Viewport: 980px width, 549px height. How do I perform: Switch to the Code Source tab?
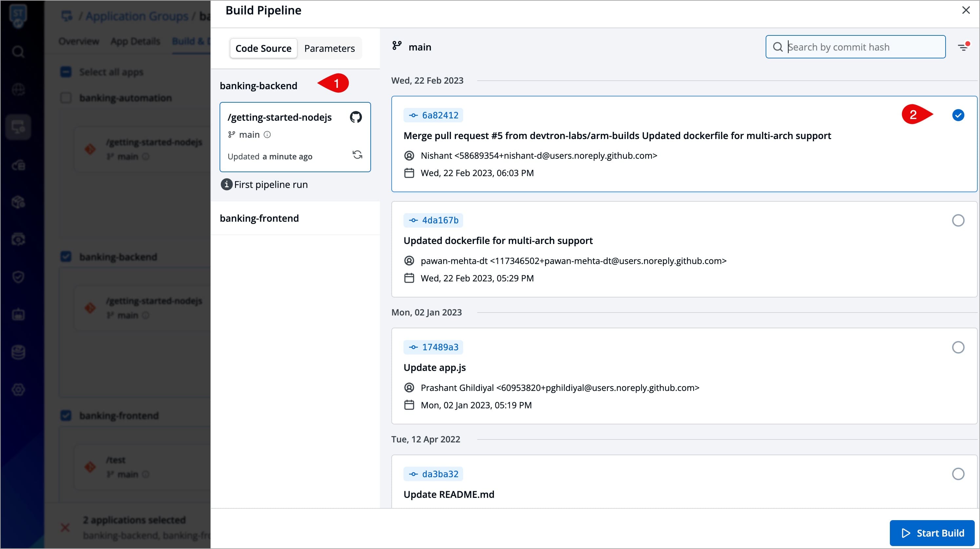coord(263,48)
